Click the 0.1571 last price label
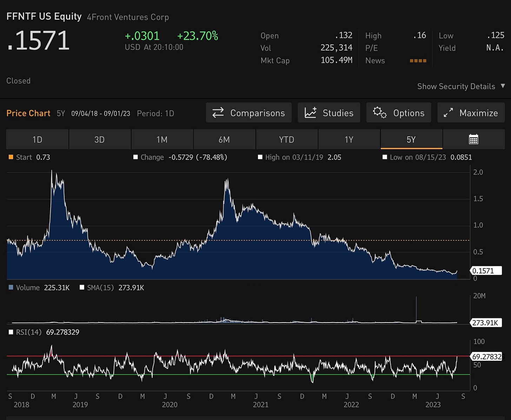 pos(486,271)
